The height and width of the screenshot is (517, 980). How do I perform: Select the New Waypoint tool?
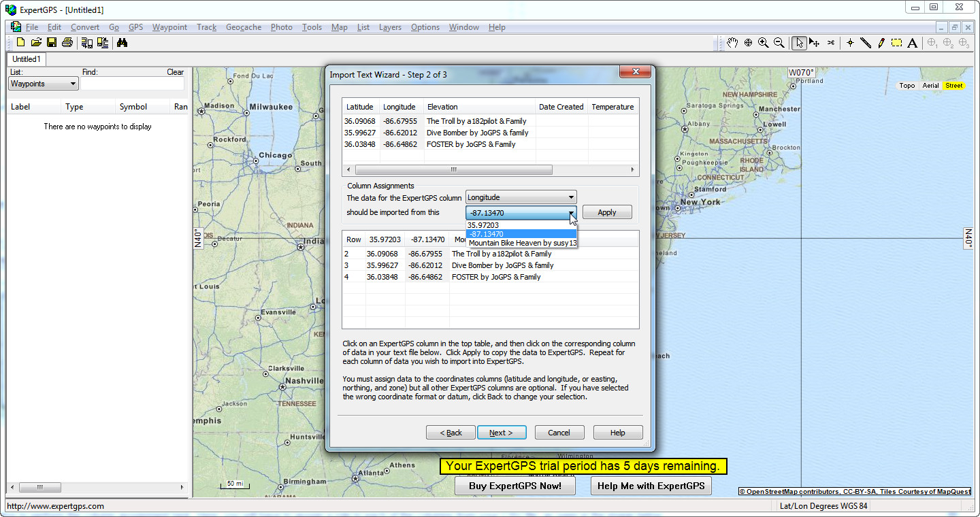pyautogui.click(x=850, y=43)
